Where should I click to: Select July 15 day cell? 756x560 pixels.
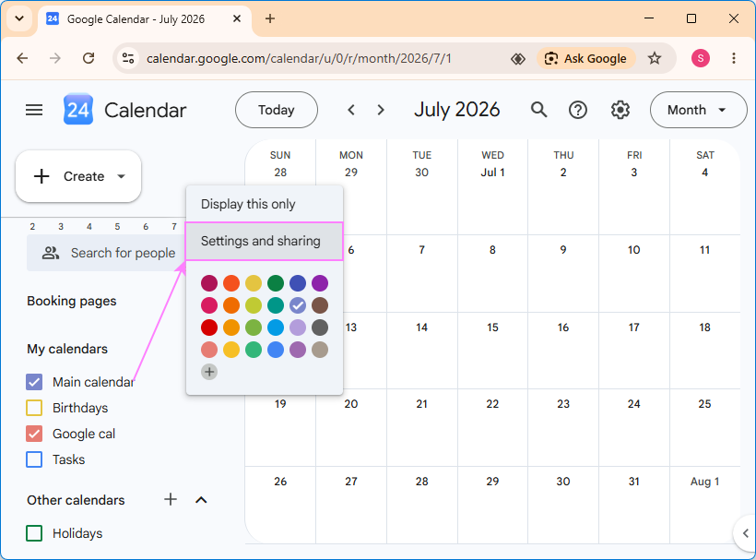coord(492,351)
